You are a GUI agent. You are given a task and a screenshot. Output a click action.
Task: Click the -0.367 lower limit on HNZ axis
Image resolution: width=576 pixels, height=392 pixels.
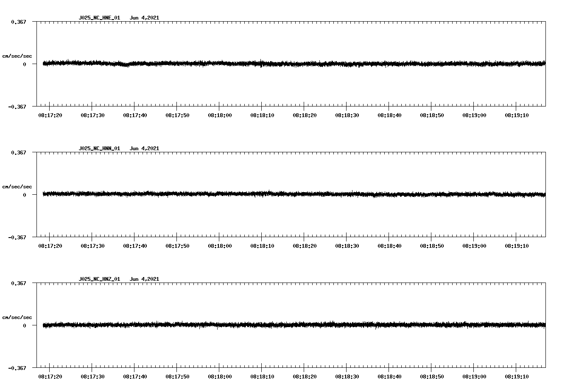click(x=17, y=368)
